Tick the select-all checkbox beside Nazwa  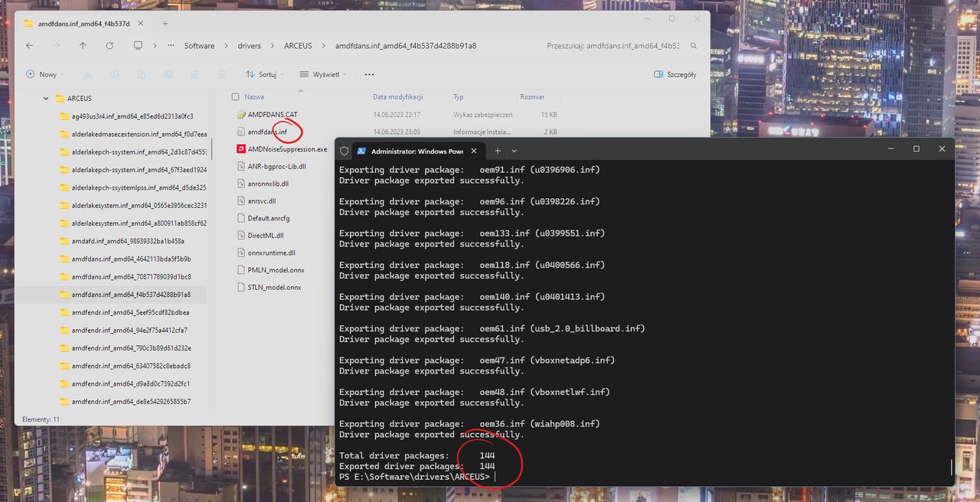coord(235,97)
